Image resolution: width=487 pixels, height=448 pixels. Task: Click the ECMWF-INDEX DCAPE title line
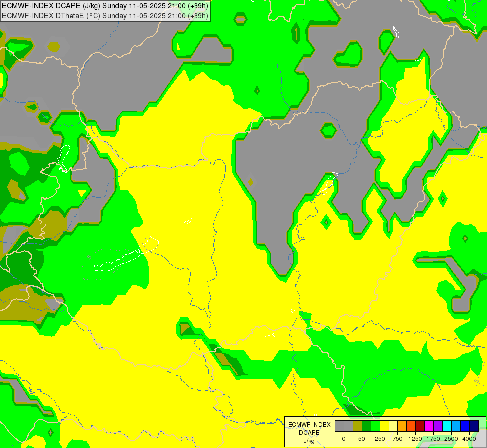pyautogui.click(x=105, y=6)
